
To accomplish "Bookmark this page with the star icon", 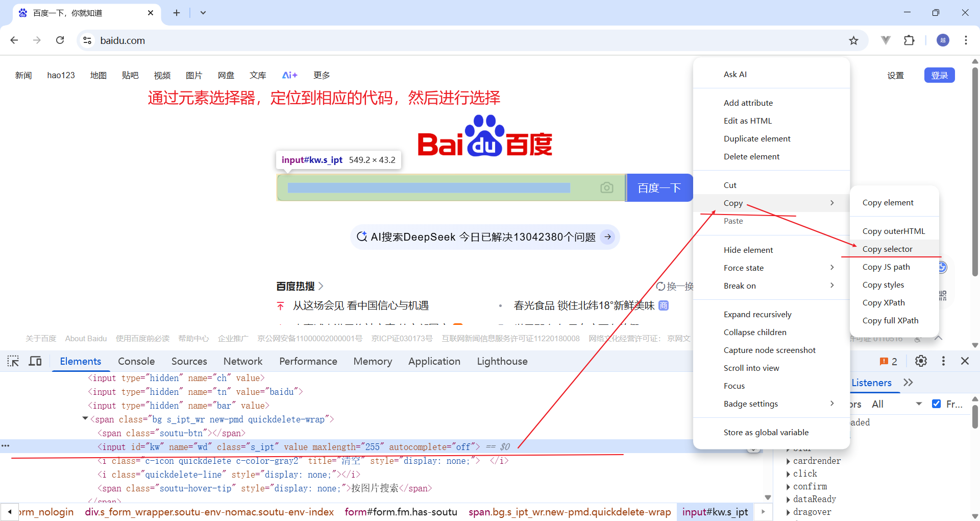I will click(x=853, y=40).
